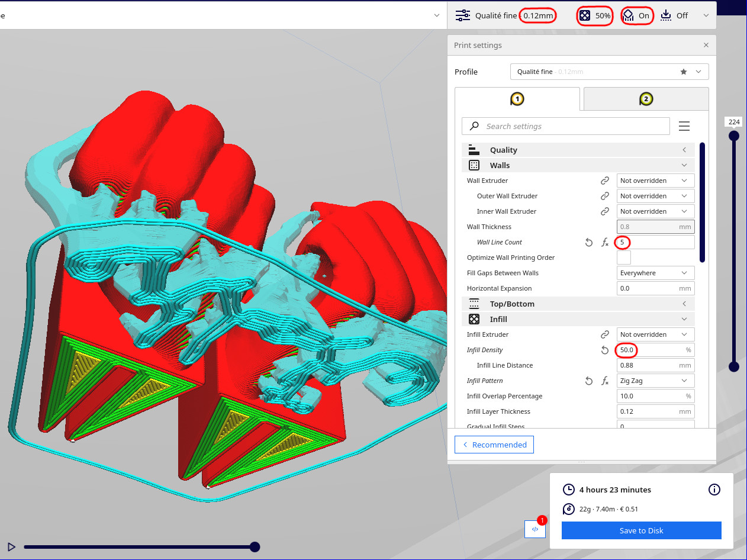Open the Wall Extruder dropdown
The width and height of the screenshot is (747, 560).
point(655,181)
